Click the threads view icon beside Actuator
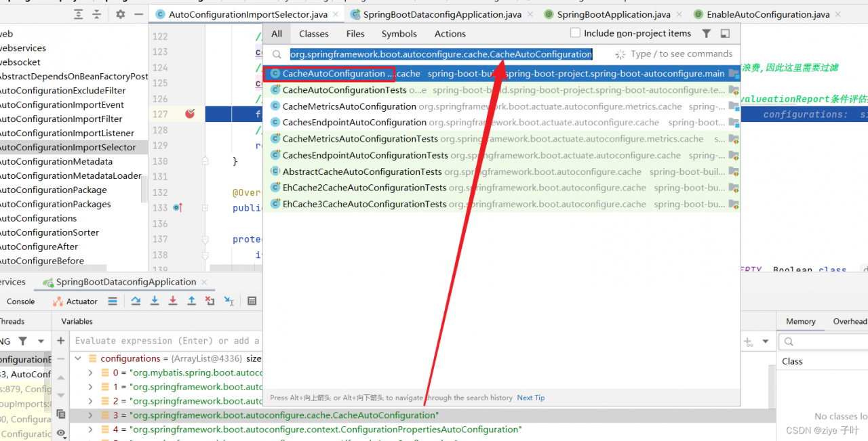The height and width of the screenshot is (441, 868). 113,301
